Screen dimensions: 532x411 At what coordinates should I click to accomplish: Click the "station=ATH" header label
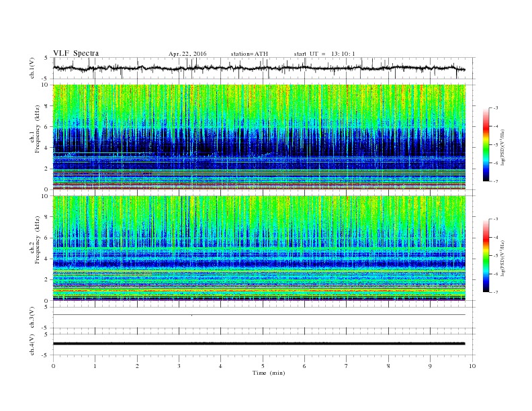249,54
